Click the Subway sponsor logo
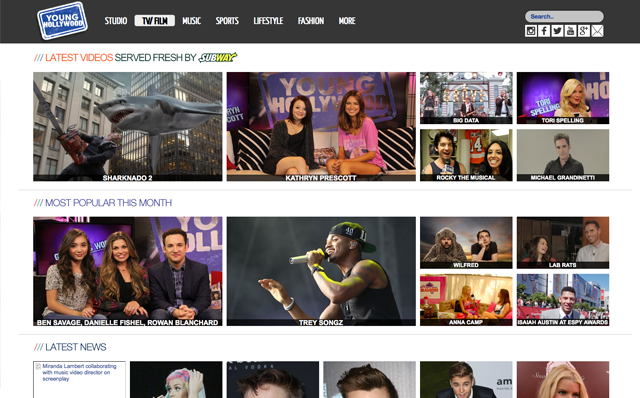This screenshot has height=398, width=640. (218, 58)
